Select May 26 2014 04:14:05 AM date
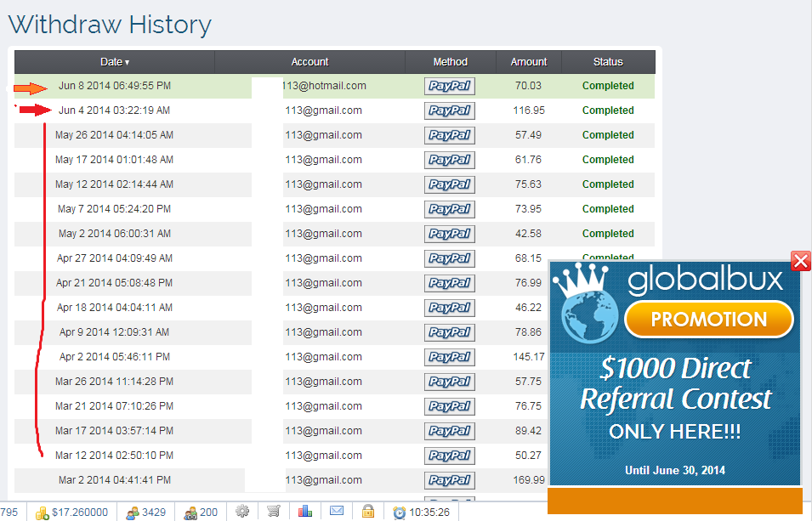Screen dimensions: 812x521 [114, 135]
